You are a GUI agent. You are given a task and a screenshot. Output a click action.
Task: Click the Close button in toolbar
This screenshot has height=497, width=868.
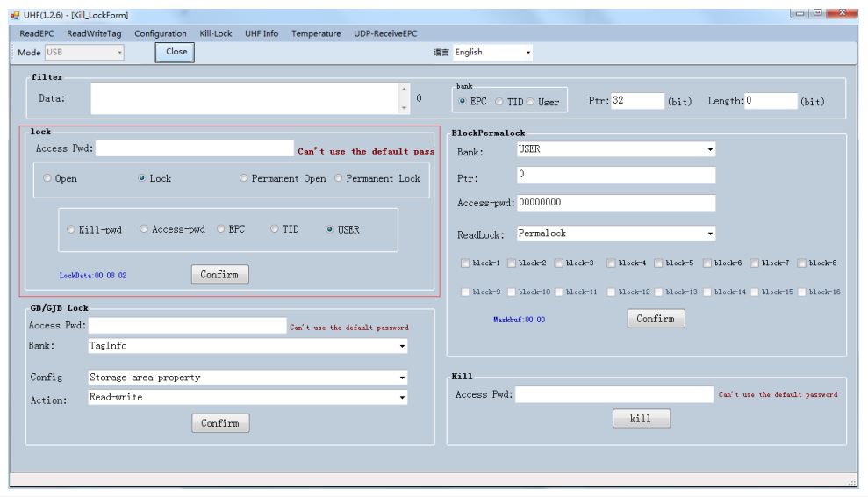click(176, 52)
